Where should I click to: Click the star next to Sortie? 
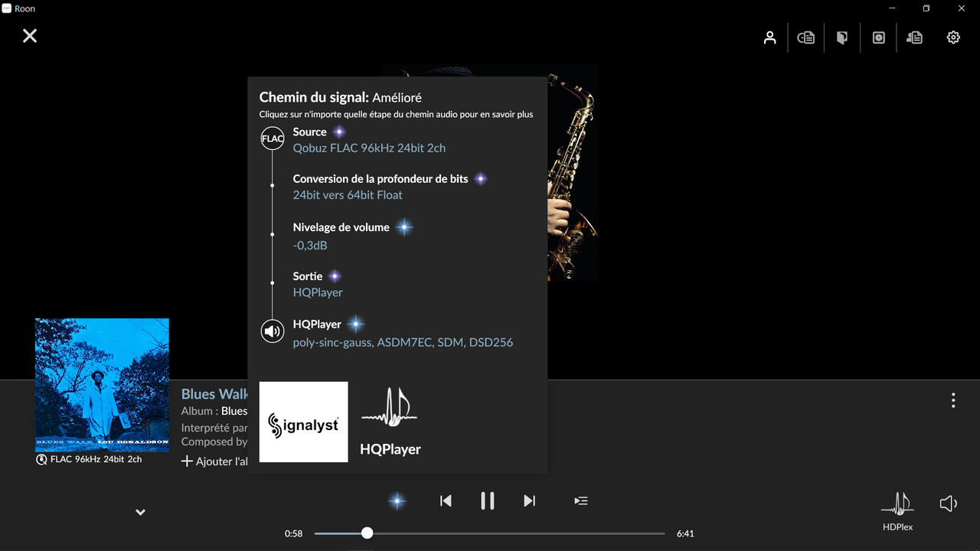point(335,276)
